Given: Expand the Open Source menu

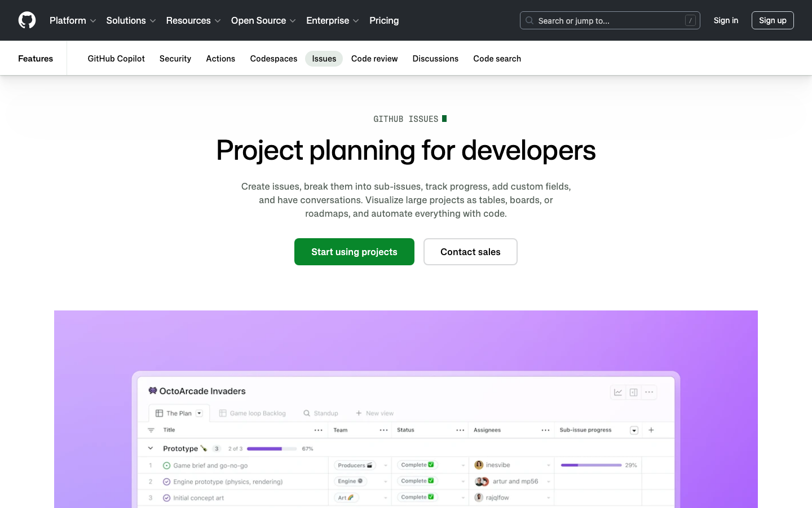Looking at the screenshot, I should click(x=263, y=20).
